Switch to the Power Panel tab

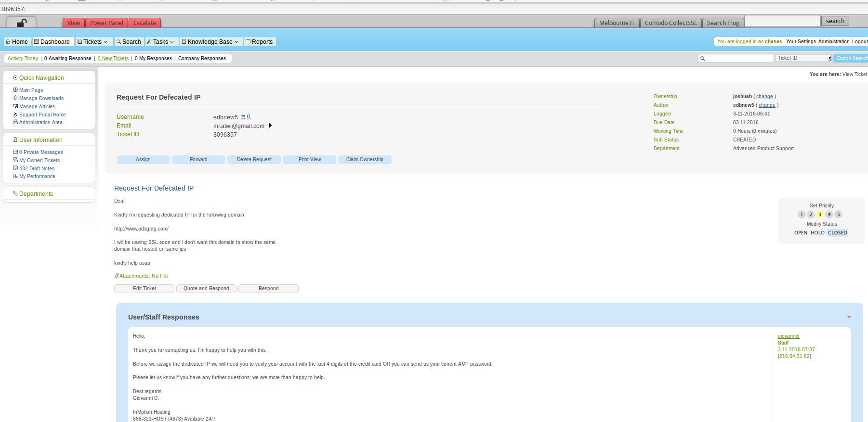click(x=106, y=23)
